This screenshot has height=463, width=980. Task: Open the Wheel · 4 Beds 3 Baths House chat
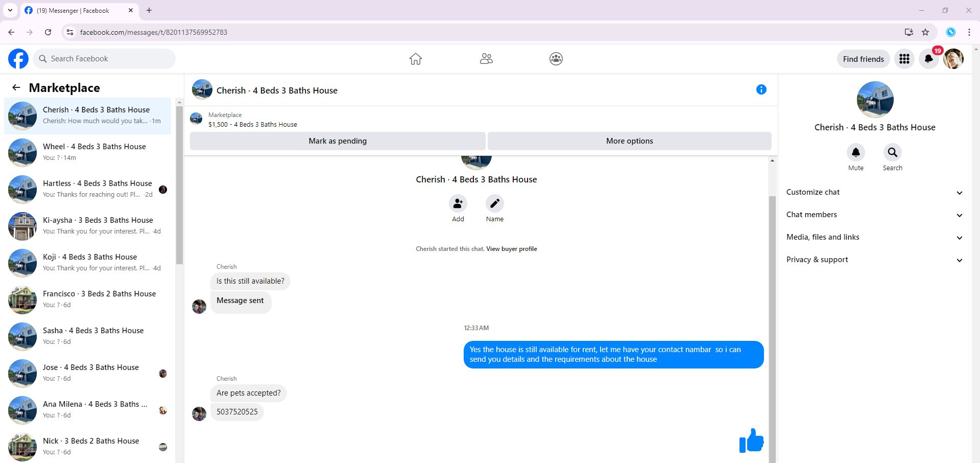[88, 153]
